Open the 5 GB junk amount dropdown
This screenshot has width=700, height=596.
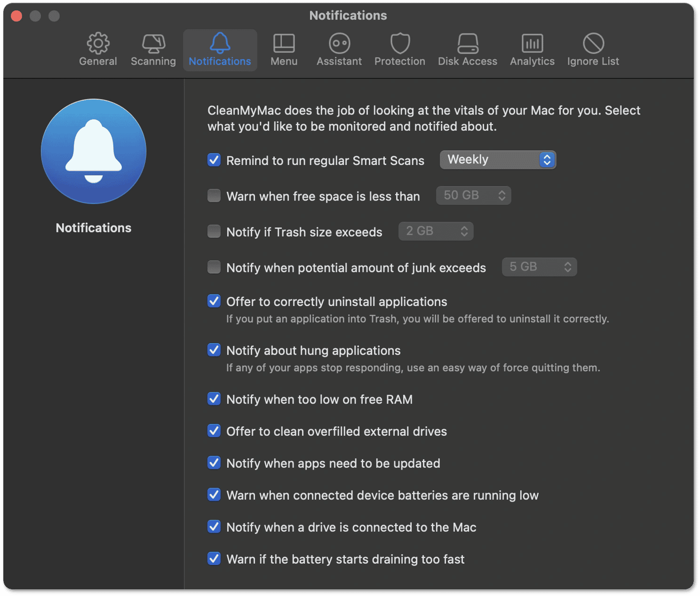tap(540, 267)
